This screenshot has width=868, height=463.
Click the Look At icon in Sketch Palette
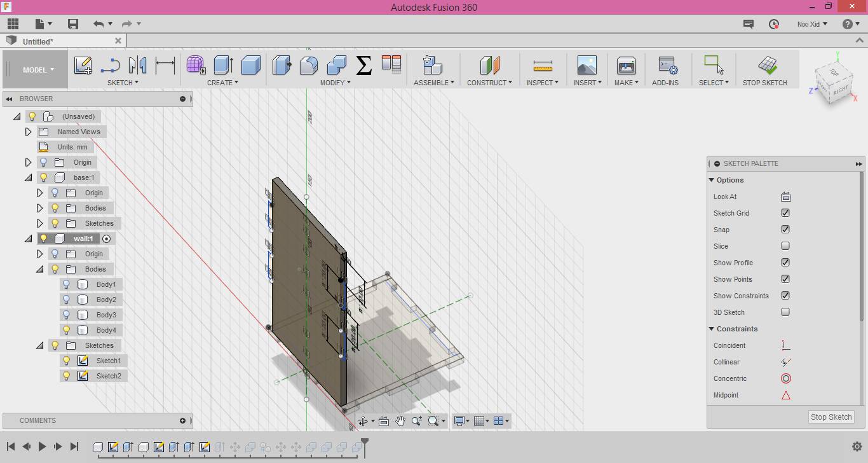pos(786,197)
